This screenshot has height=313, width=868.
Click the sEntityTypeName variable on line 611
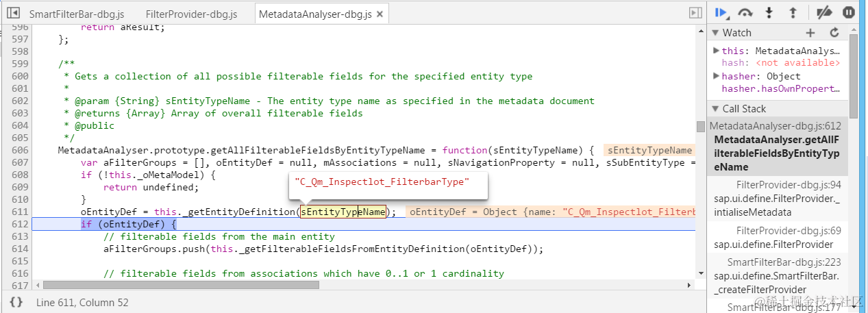343,212
